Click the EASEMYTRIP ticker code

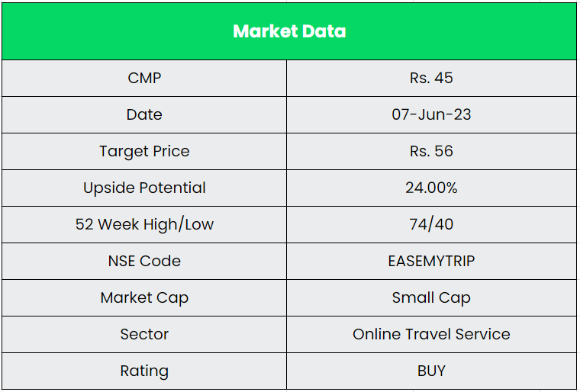tap(431, 261)
